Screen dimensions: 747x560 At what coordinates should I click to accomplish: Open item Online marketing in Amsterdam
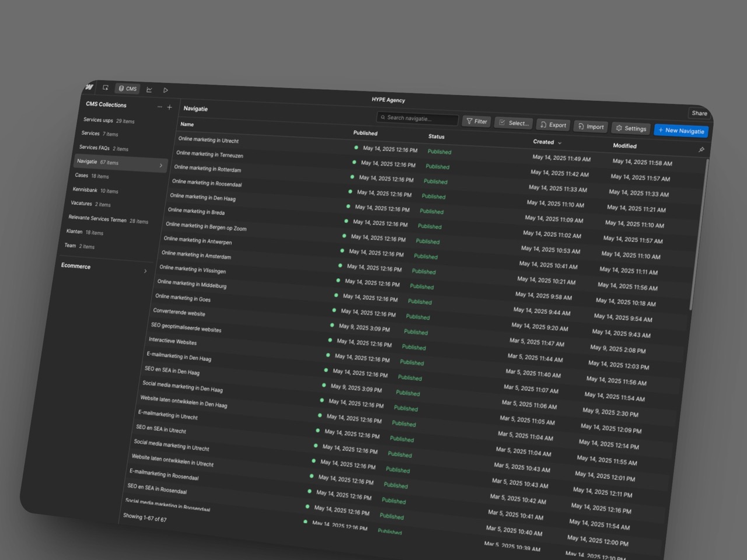click(196, 255)
